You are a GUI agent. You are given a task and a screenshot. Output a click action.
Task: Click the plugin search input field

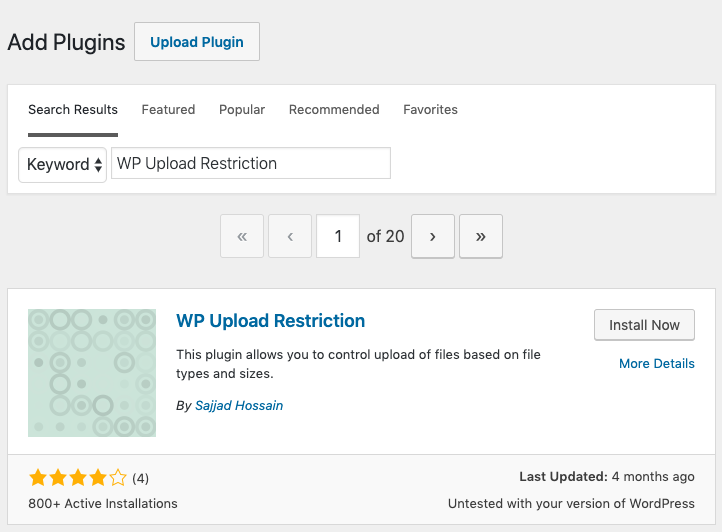250,164
